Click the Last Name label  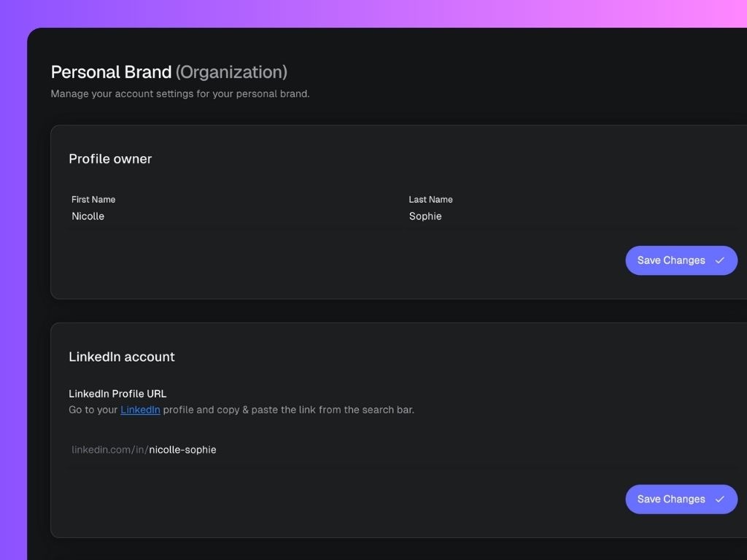pyautogui.click(x=430, y=200)
